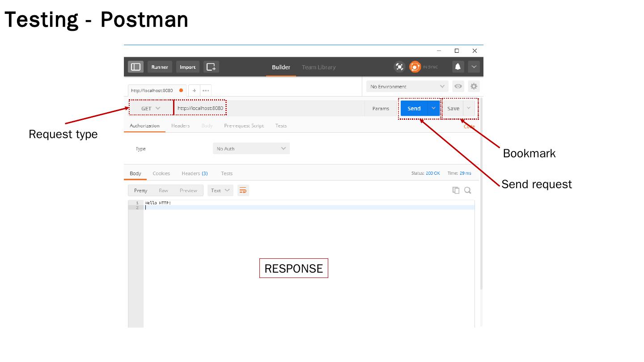Open the notifications bell

458,67
